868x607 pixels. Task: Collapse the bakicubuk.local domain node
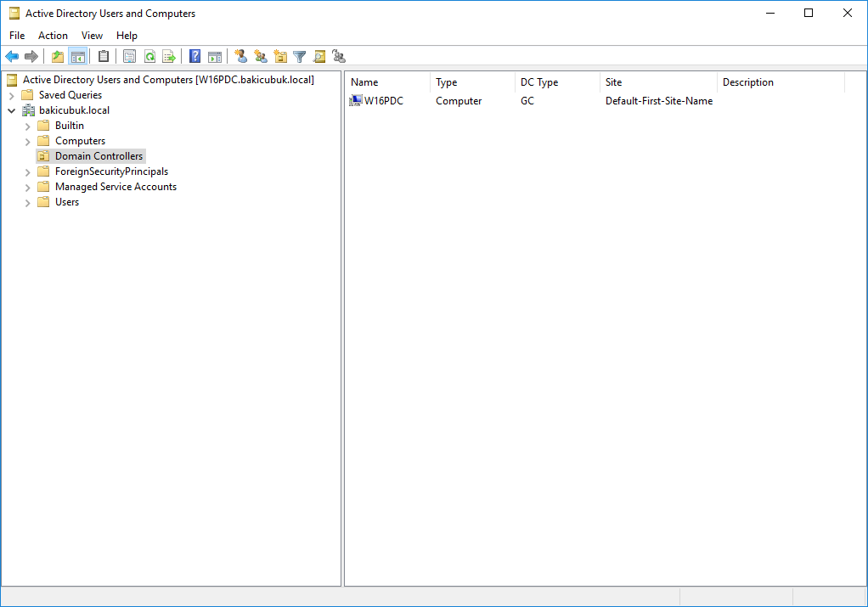pos(12,110)
